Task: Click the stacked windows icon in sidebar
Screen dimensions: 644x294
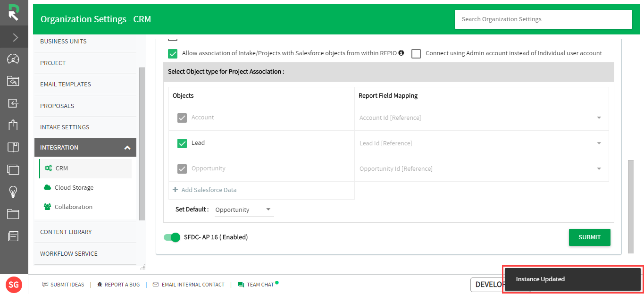Action: point(13,169)
